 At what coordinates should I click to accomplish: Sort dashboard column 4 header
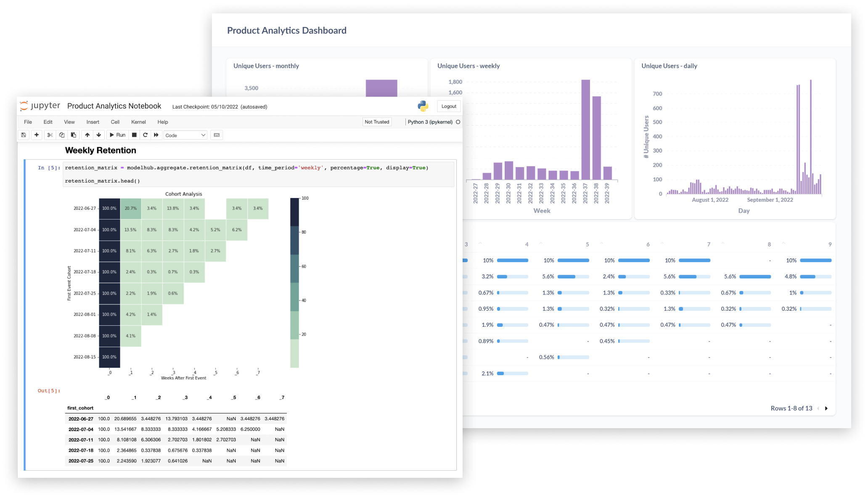527,244
